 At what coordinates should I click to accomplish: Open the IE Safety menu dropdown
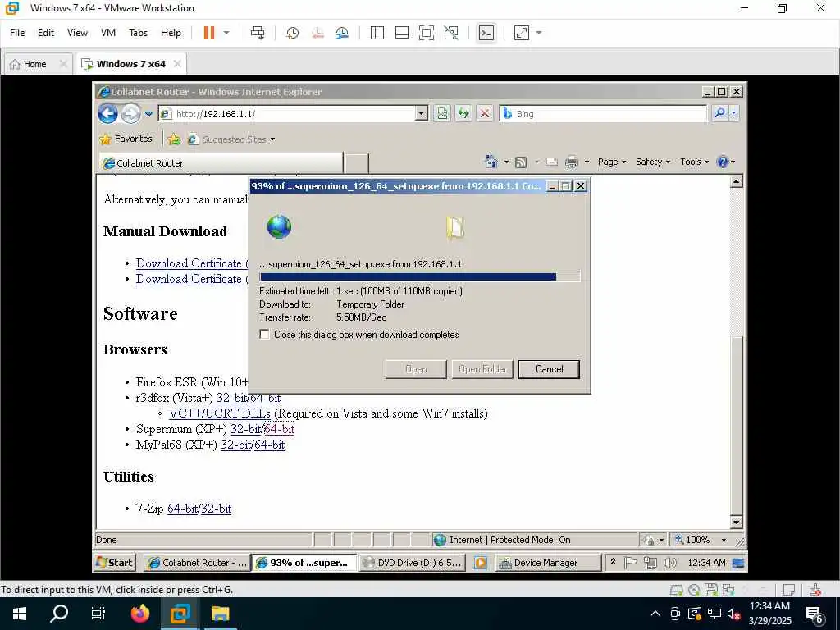pos(652,162)
